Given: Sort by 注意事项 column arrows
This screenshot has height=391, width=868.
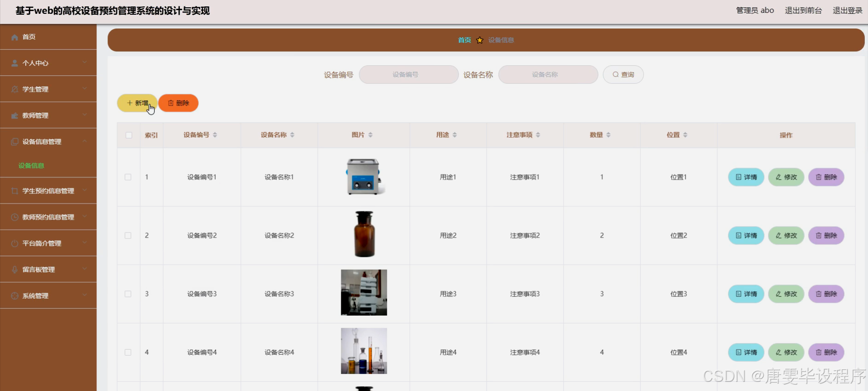Looking at the screenshot, I should pos(538,135).
